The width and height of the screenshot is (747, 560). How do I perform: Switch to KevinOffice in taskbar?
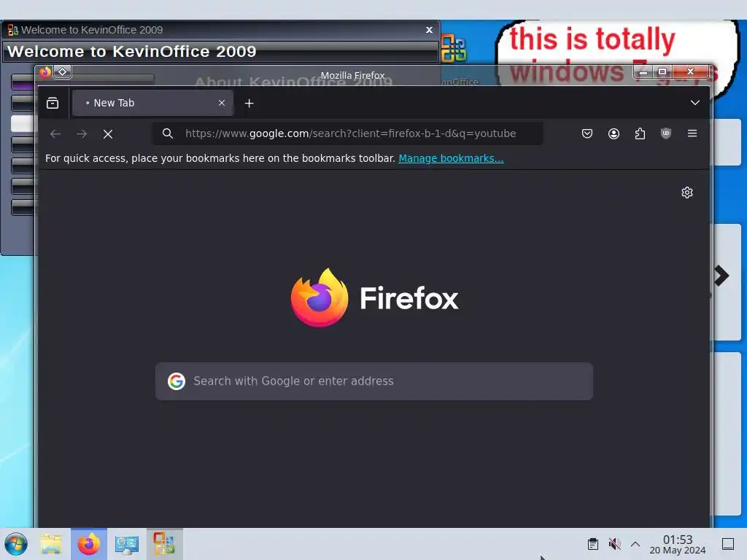coord(164,544)
